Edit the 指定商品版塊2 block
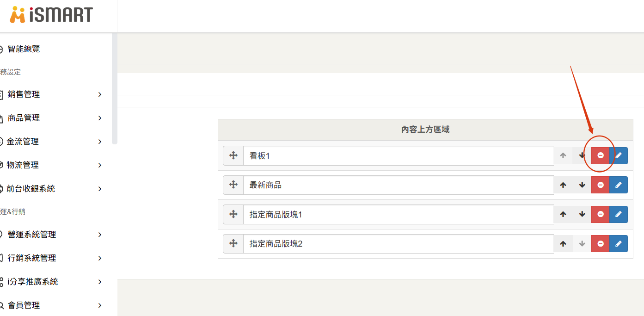644x316 pixels. tap(619, 243)
